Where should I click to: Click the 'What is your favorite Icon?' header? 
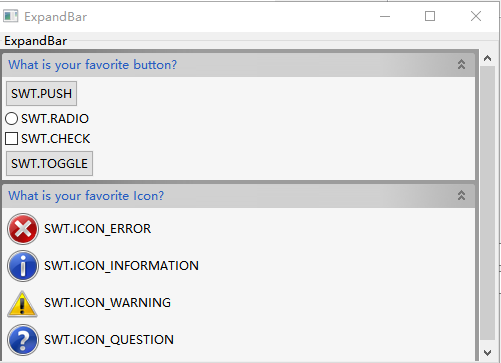pos(86,196)
